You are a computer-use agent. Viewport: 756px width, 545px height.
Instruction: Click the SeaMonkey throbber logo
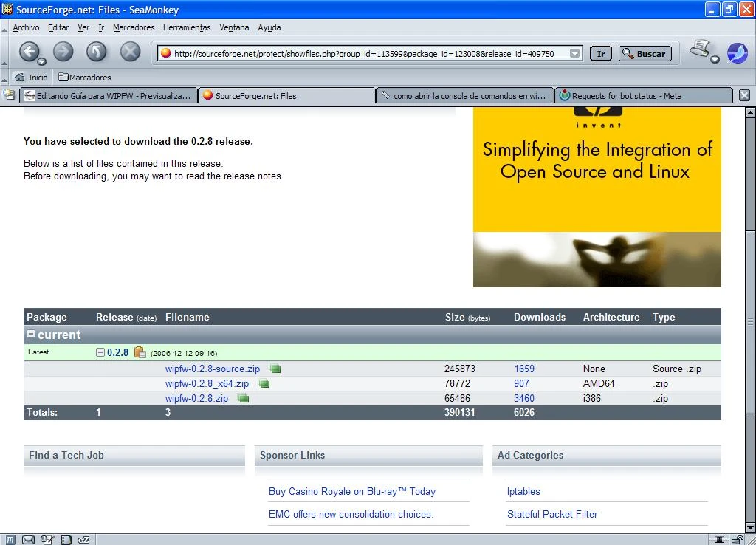point(738,53)
